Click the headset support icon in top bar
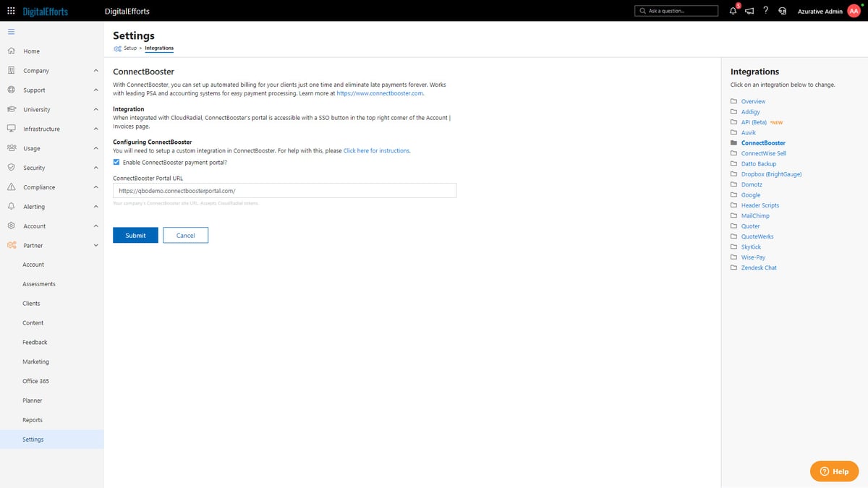Image resolution: width=868 pixels, height=488 pixels. point(782,11)
